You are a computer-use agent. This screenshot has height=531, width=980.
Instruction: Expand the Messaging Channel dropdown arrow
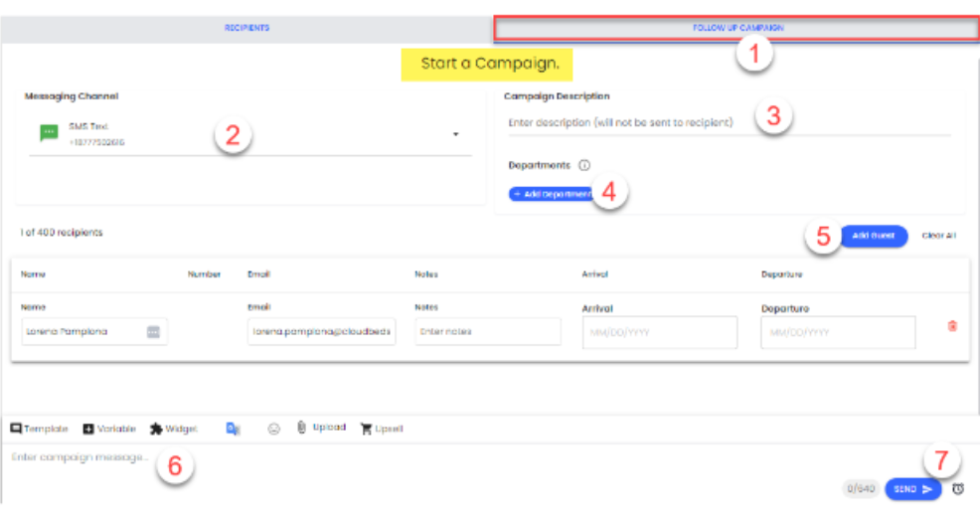point(455,134)
